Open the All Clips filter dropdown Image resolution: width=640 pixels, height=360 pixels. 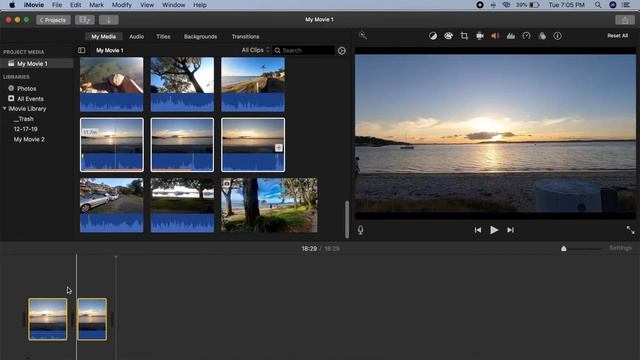coord(256,50)
